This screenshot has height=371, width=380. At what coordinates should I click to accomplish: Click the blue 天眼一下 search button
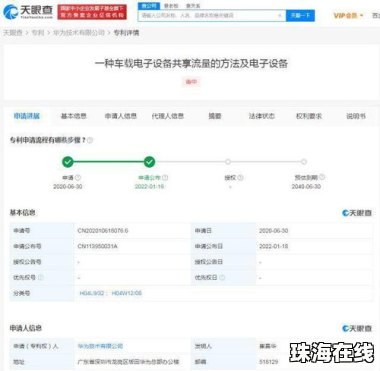300,15
